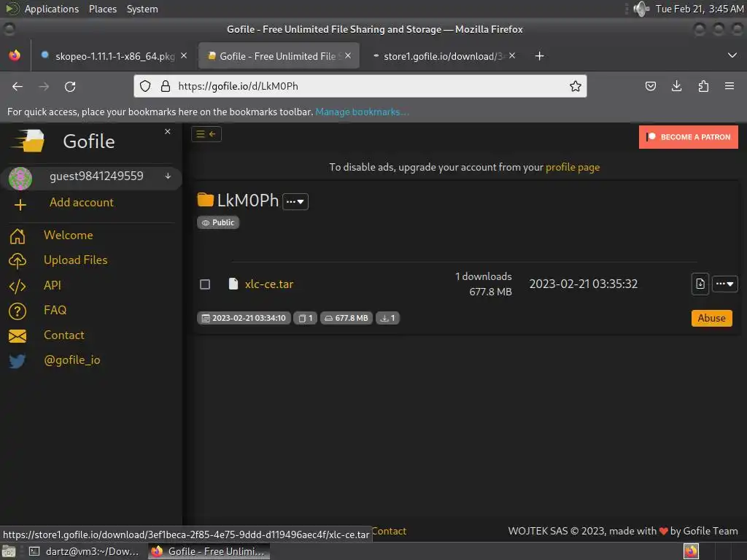
Task: Open the Places menu
Action: click(103, 9)
